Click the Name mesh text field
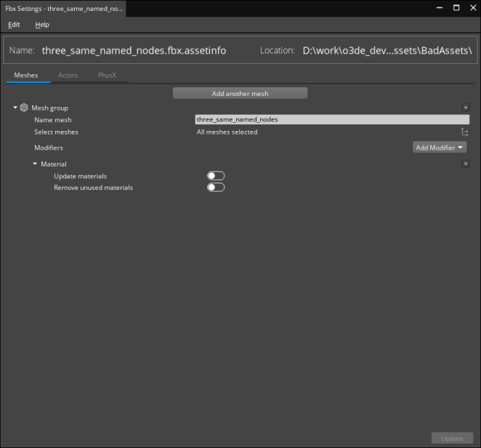Screen dimensions: 481x448 [x=331, y=119]
